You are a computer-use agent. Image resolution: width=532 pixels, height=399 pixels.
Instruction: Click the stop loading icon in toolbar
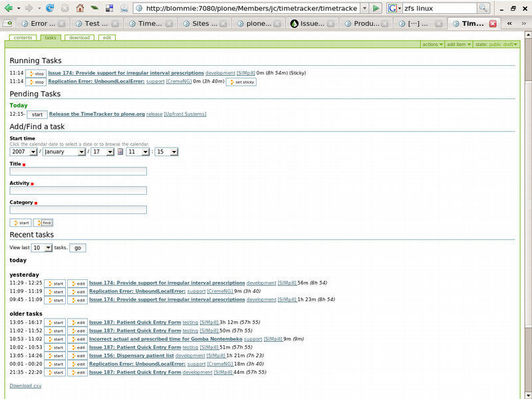[x=65, y=9]
